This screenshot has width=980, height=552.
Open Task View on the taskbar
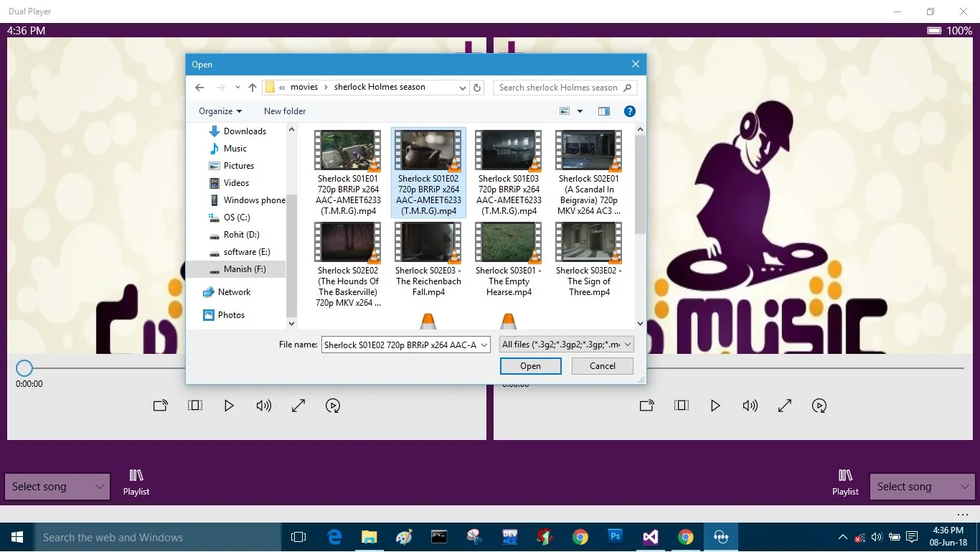click(x=298, y=537)
